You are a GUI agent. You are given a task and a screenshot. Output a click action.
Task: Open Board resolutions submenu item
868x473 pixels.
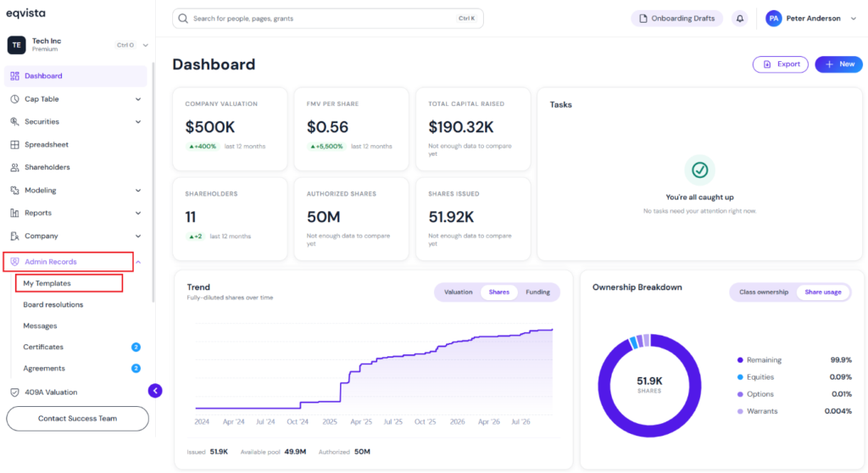(x=53, y=304)
